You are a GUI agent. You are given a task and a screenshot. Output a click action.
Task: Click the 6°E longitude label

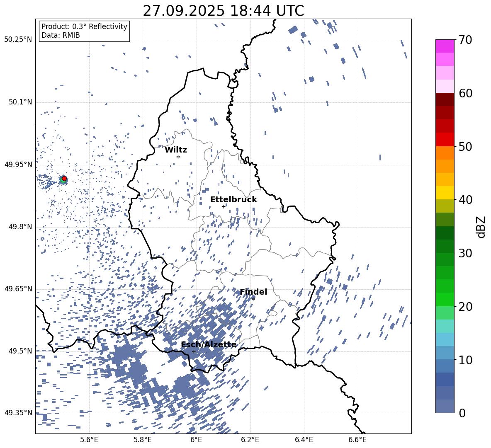[196, 440]
